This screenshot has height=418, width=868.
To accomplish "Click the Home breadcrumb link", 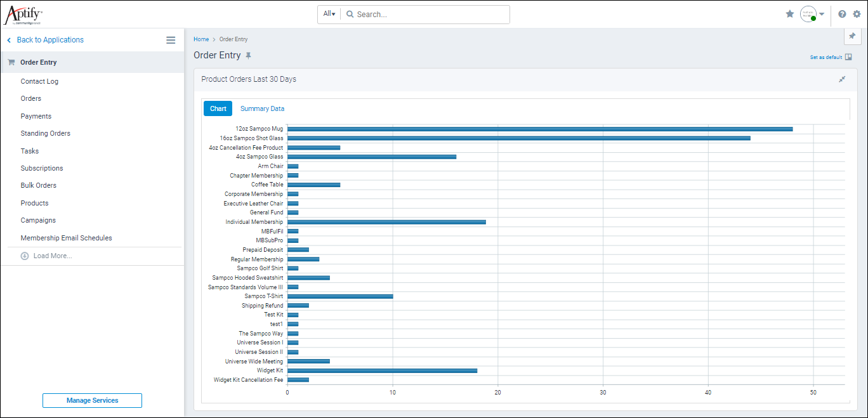I will [x=201, y=39].
